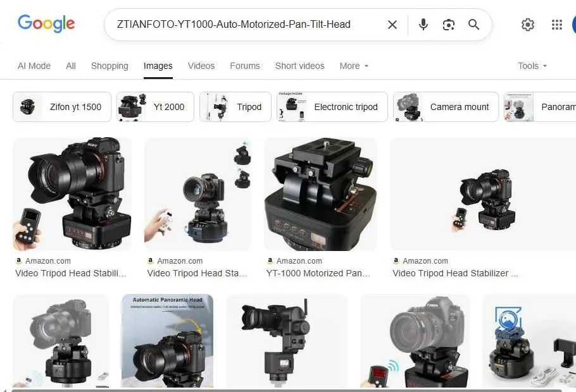The image size is (576, 392).
Task: Open the Amazon.com link under YT-1000 result
Action: pos(294,260)
